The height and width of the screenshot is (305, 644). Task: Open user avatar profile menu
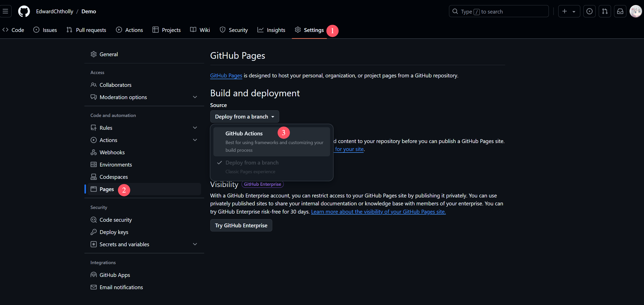636,11
